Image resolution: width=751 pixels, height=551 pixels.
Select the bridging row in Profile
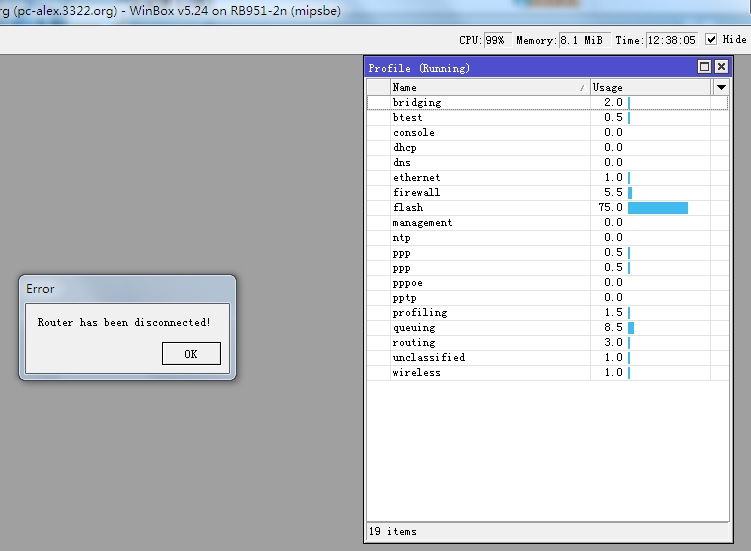547,103
